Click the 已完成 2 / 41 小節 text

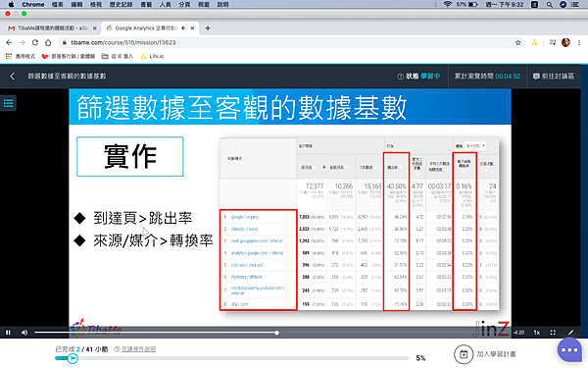pyautogui.click(x=81, y=349)
